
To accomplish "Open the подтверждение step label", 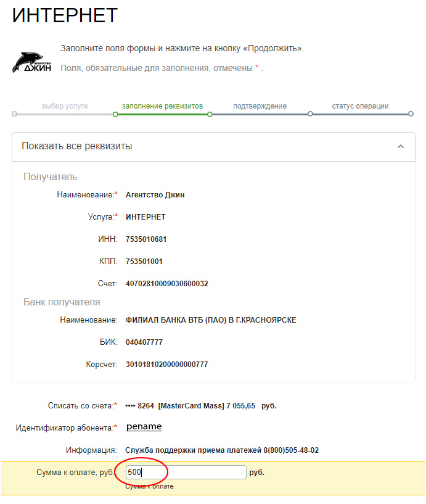I will 260,106.
